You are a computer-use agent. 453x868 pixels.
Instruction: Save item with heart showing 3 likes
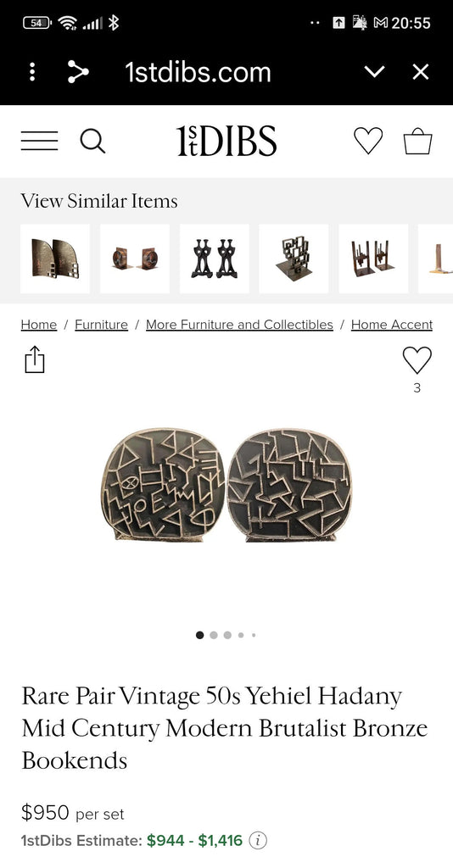[417, 359]
